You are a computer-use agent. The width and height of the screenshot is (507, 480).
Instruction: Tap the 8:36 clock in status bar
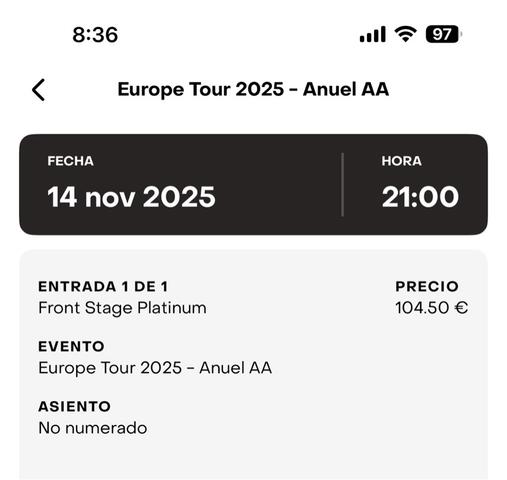(x=95, y=35)
